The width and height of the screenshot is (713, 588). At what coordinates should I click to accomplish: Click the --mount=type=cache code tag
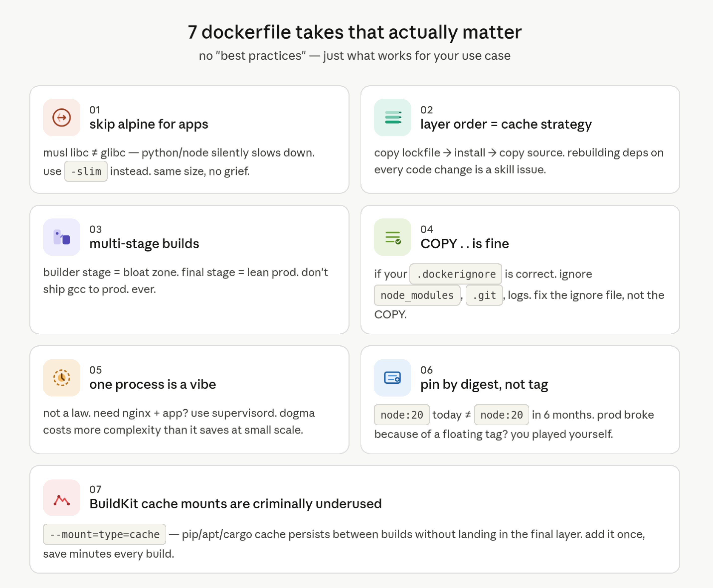click(104, 534)
